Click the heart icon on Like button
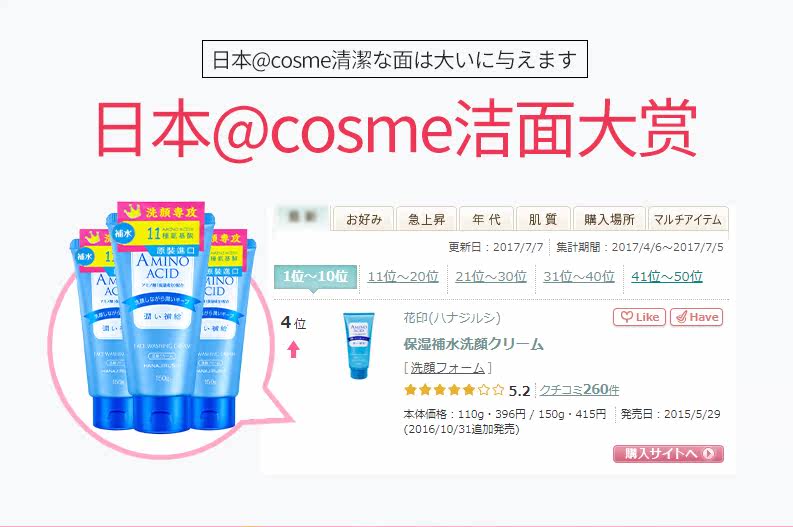793x527 pixels. tap(627, 317)
